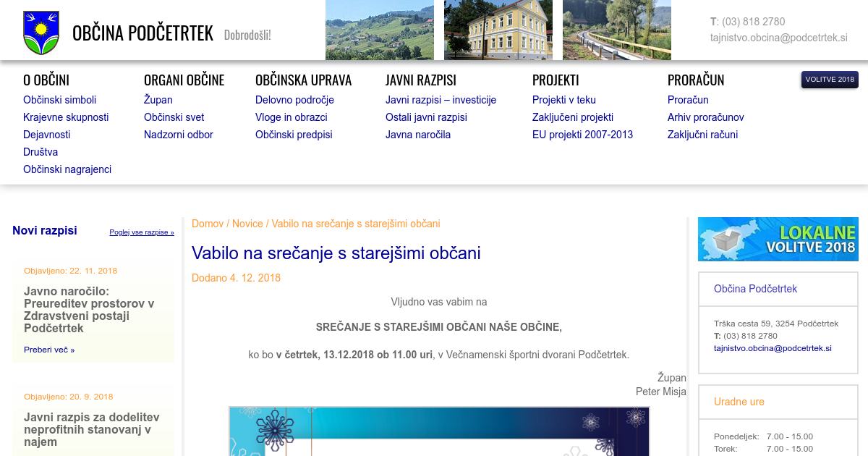The width and height of the screenshot is (868, 456).
Task: Open Vloge in obrazci page
Action: 291,117
